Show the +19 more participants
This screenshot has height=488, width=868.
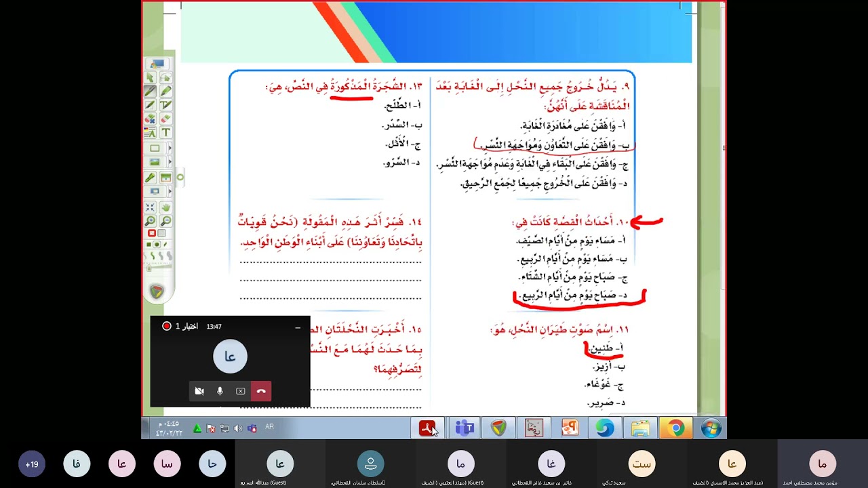pos(31,464)
